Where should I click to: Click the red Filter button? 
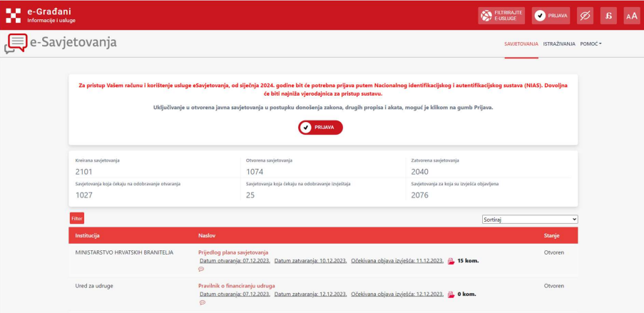pos(76,218)
